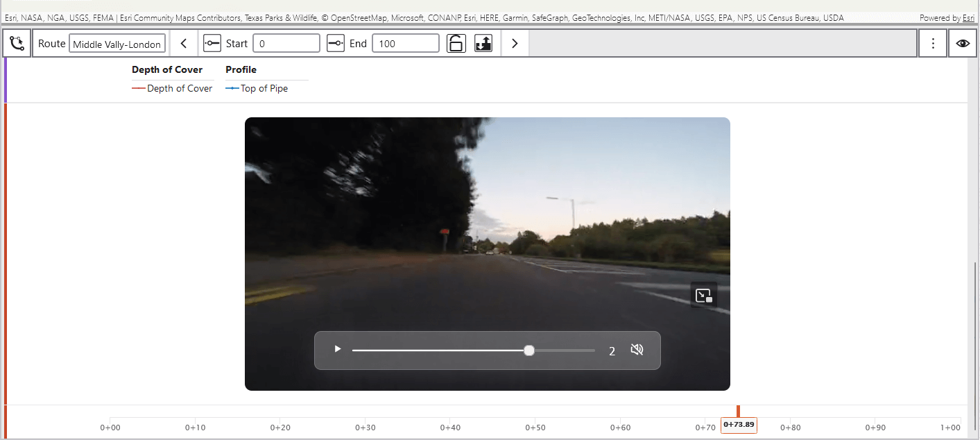Click the Depth of Cover legend entry

[173, 89]
